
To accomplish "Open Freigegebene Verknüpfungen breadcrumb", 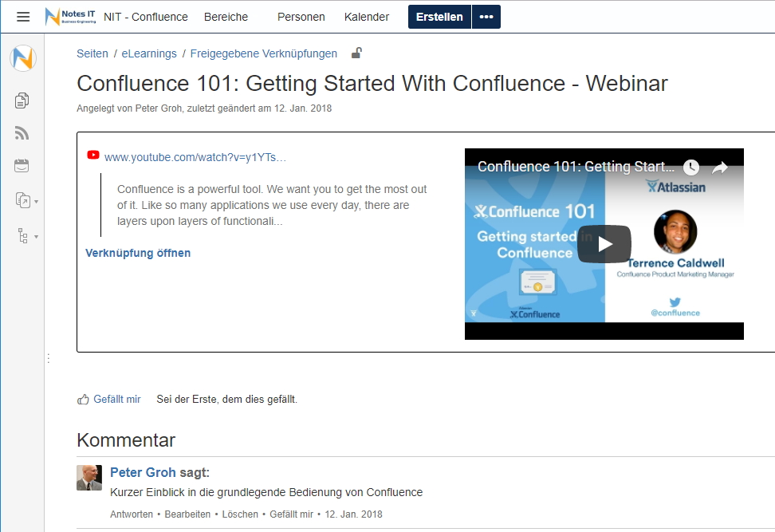I will coord(264,53).
